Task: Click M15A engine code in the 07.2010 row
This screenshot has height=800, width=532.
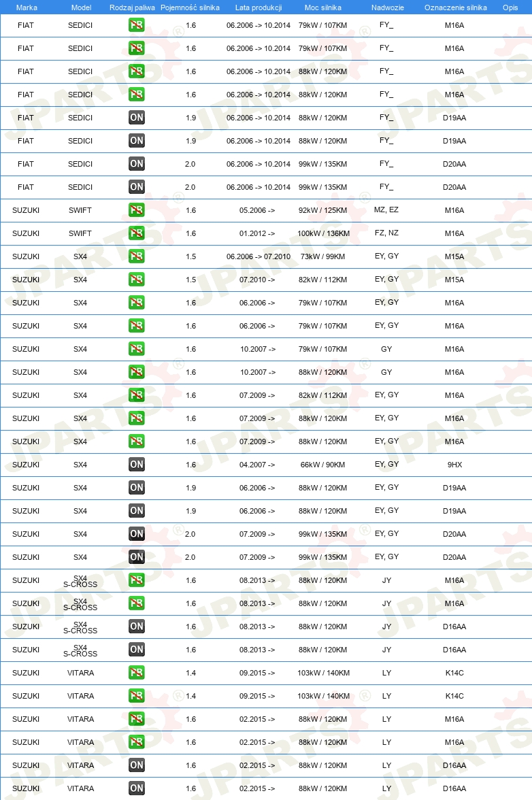Action: 454,280
